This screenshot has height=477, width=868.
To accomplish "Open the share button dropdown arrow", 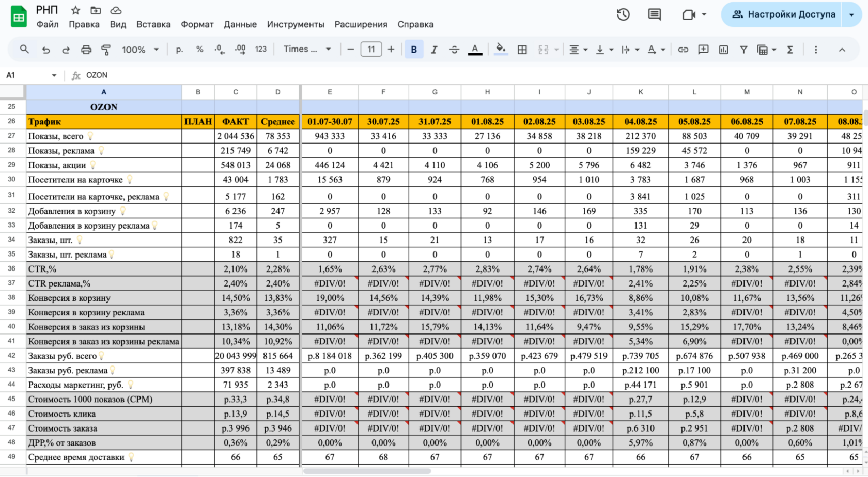I will [x=851, y=14].
